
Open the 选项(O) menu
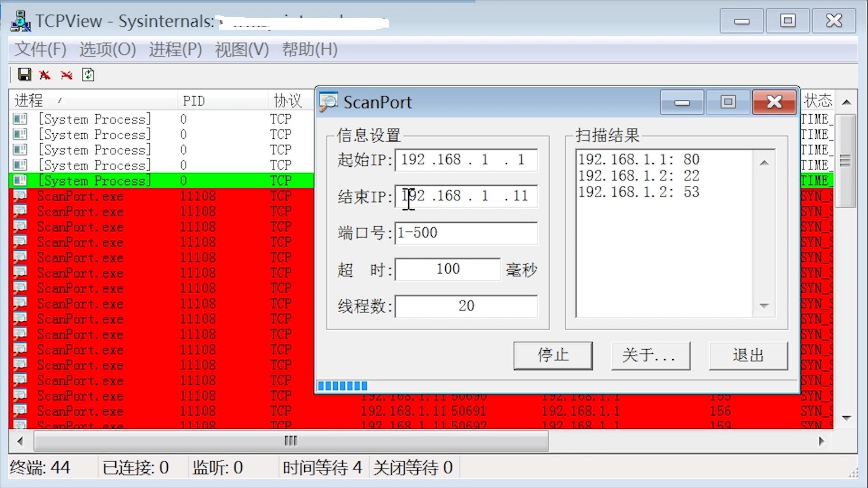coord(107,49)
